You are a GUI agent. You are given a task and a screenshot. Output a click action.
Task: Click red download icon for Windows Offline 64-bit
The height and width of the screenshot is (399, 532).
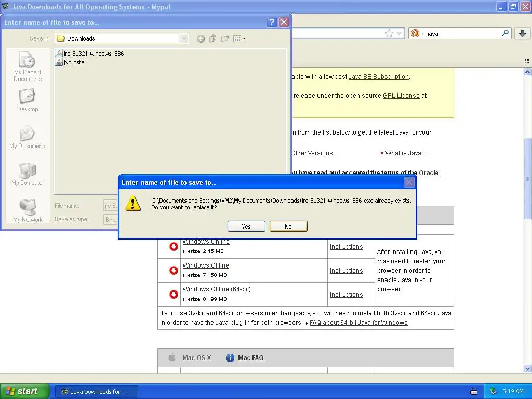[174, 294]
